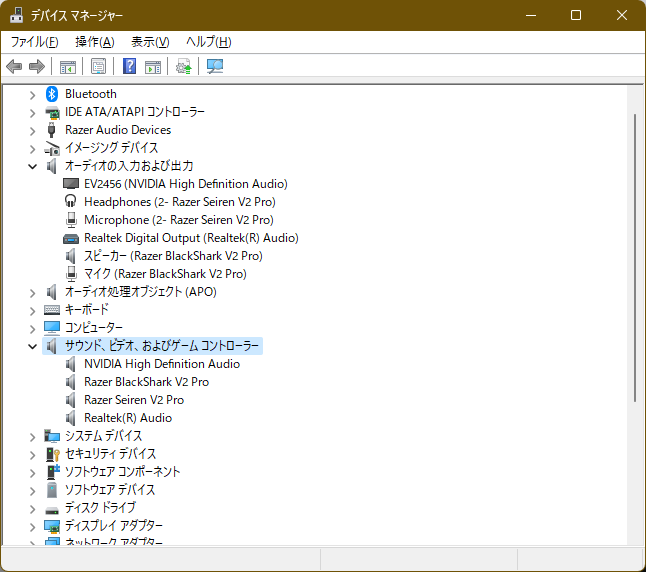The image size is (646, 572).
Task: Open the 表示(V) menu
Action: point(150,42)
